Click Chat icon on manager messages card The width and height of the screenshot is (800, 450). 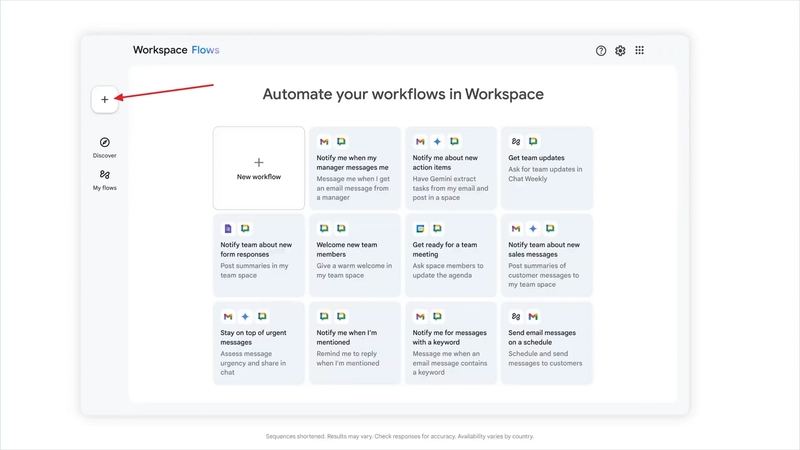341,141
